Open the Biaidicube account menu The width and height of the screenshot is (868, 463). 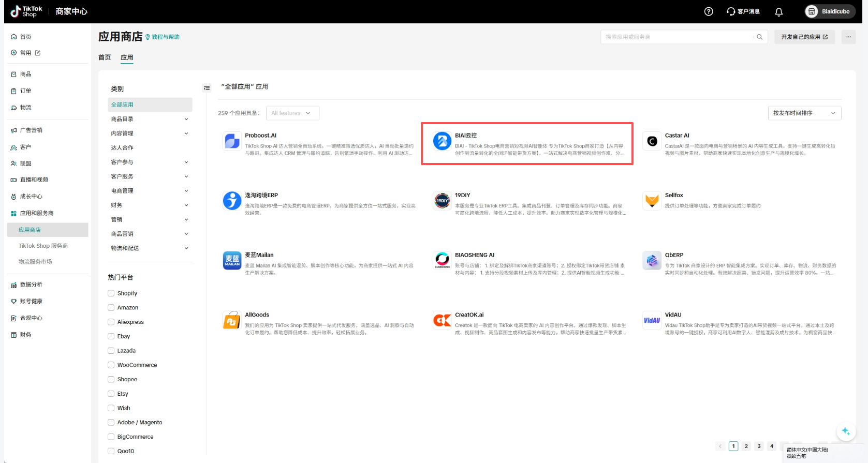pos(830,11)
